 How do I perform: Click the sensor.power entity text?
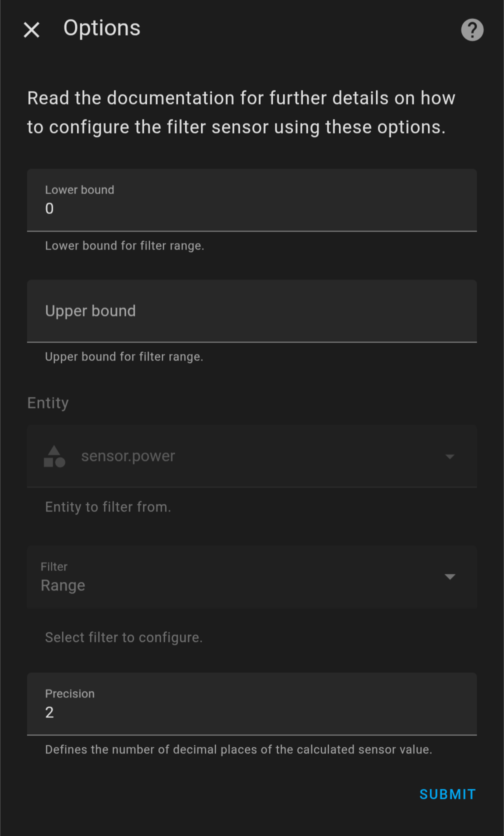[128, 456]
